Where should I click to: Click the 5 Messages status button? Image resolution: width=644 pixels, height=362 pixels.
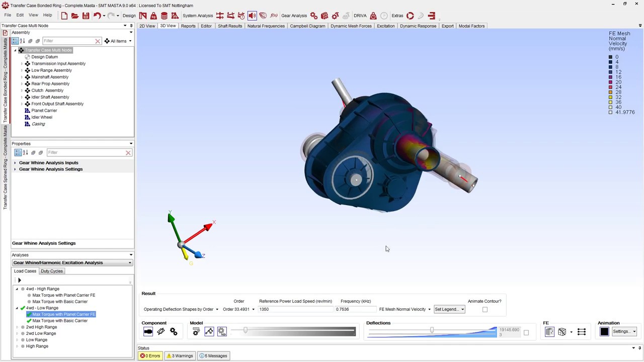coord(213,356)
